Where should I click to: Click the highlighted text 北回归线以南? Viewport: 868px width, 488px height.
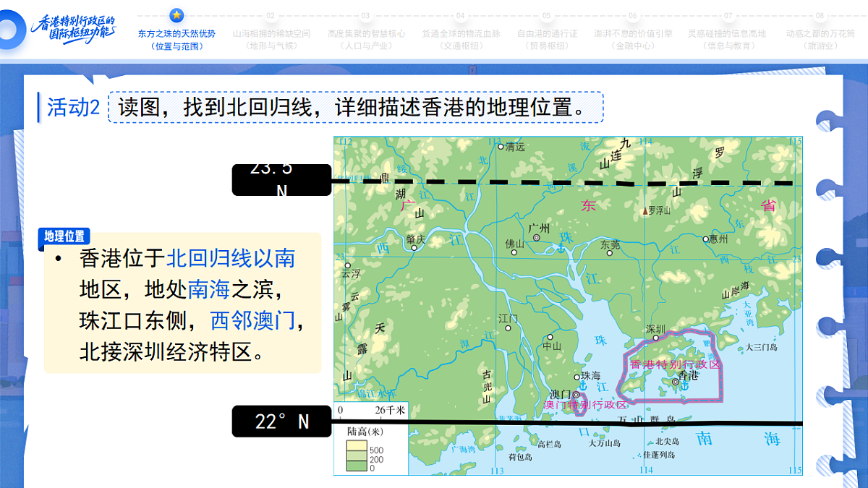click(x=231, y=258)
